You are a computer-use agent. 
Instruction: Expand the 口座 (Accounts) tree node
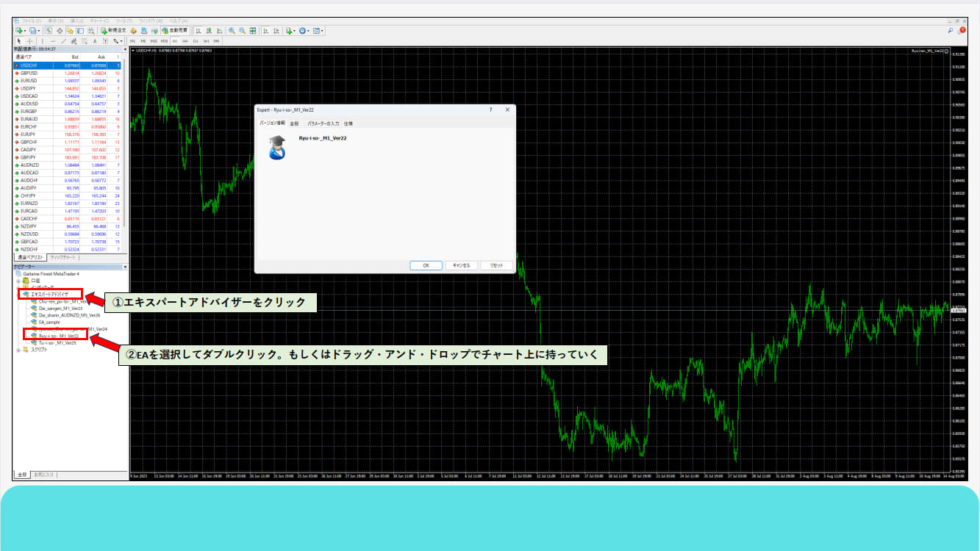[18, 281]
